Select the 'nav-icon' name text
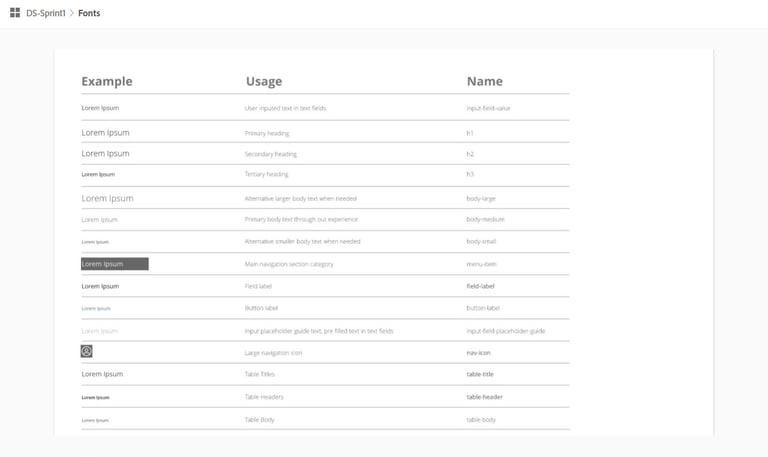Image resolution: width=768 pixels, height=457 pixels. tap(478, 353)
